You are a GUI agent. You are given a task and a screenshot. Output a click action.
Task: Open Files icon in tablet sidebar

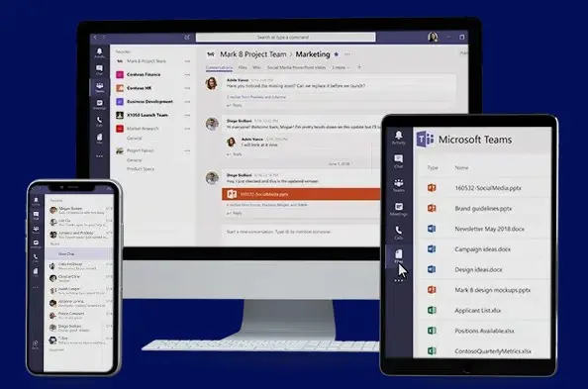[398, 256]
